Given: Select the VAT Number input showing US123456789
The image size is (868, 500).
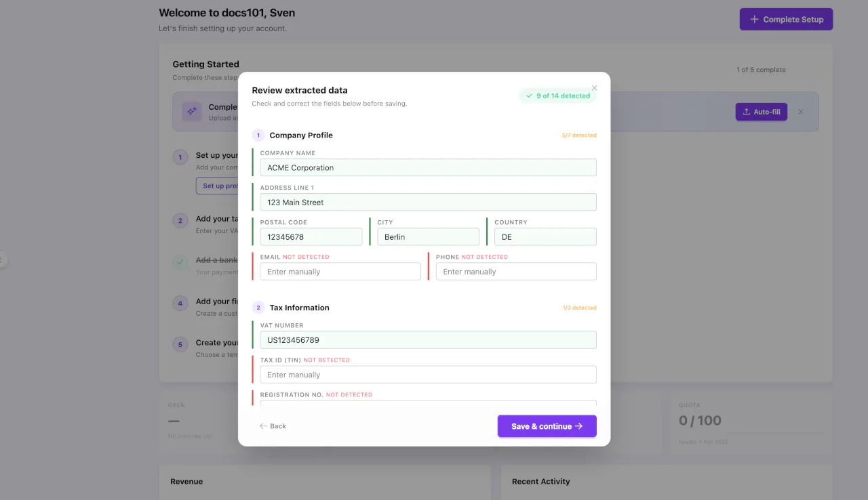Looking at the screenshot, I should 428,339.
